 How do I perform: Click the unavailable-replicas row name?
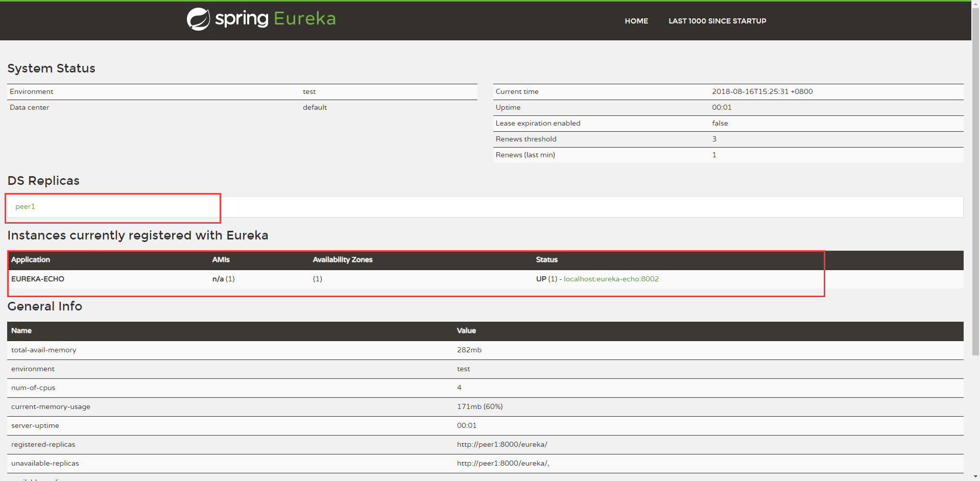(x=45, y=463)
